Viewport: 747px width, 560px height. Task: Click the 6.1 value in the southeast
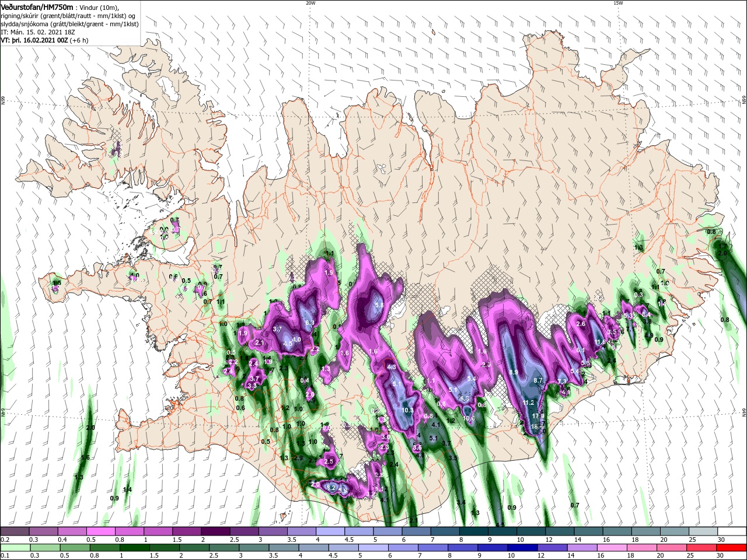(581, 350)
